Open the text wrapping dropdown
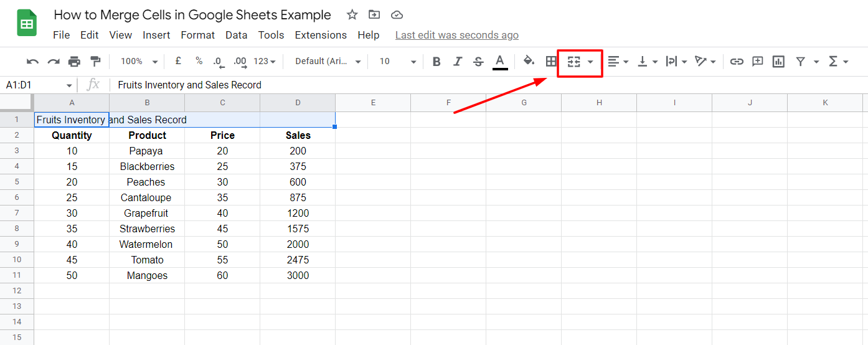868x345 pixels. point(676,62)
